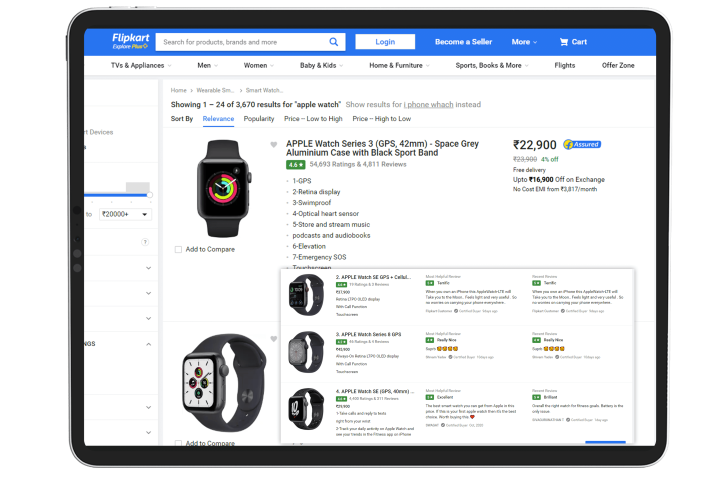Open the Apple Watch Series 3 product title
Image resolution: width=713 pixels, height=480 pixels.
tap(382, 148)
